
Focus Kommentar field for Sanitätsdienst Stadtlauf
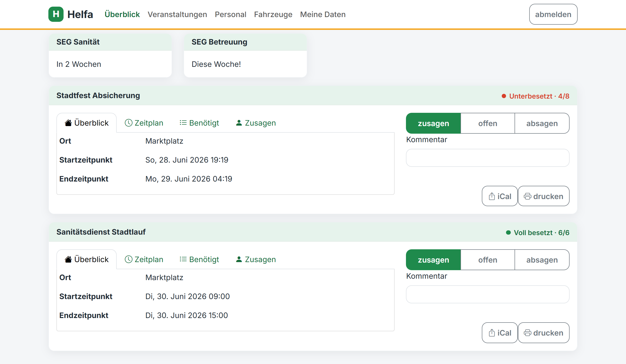488,295
